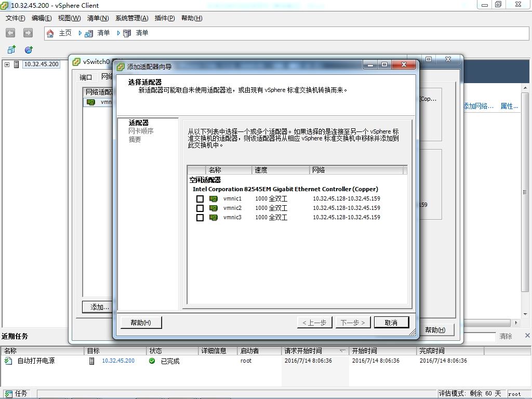532x399 pixels.
Task: Click the vmnic2 network card icon
Action: click(214, 208)
